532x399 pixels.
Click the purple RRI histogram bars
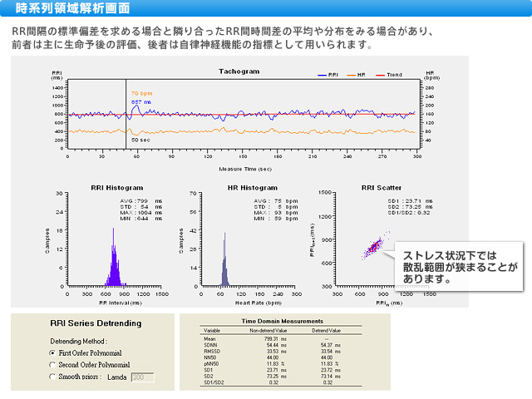(x=115, y=268)
